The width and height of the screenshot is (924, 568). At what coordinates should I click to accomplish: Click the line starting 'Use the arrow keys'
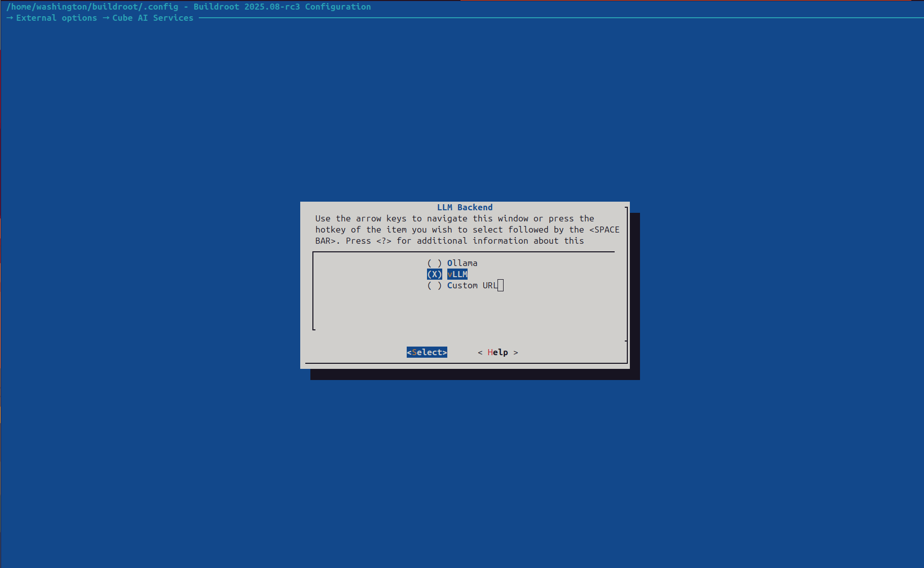click(455, 218)
